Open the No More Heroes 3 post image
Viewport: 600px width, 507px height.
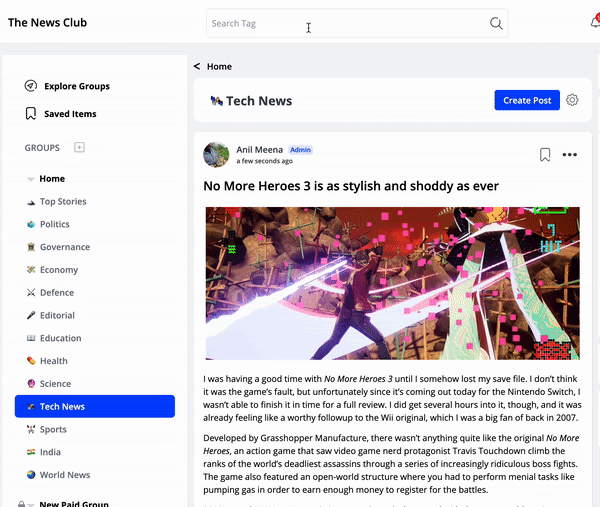393,283
